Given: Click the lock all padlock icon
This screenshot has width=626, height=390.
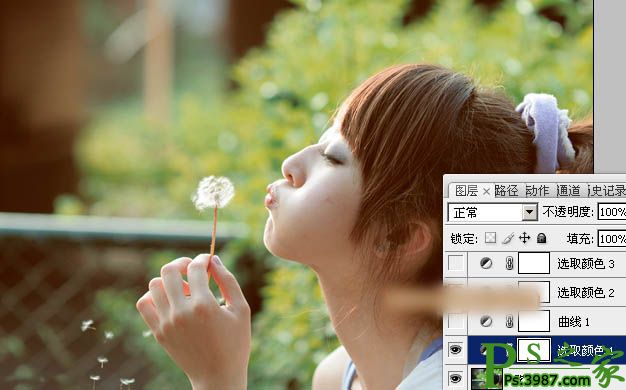Looking at the screenshot, I should coord(541,238).
